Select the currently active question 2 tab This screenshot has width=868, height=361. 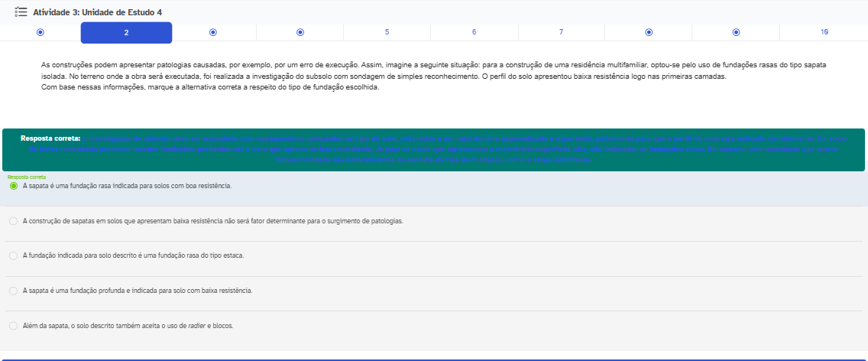[126, 32]
